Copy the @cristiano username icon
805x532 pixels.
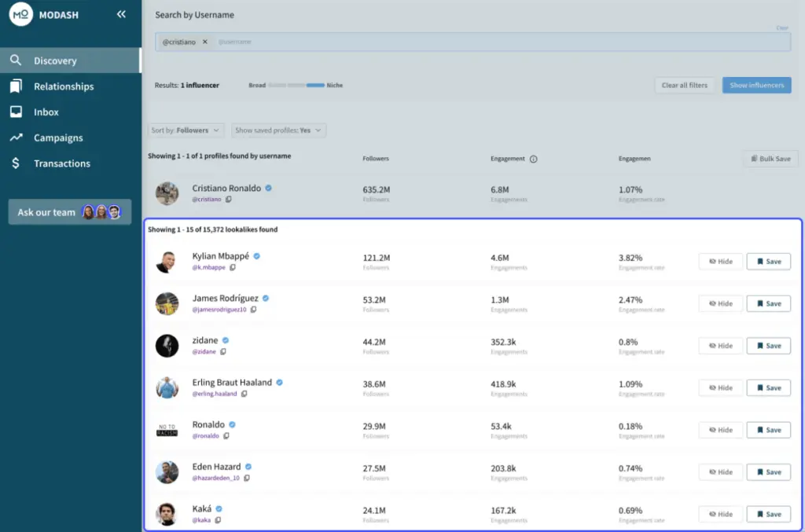(229, 200)
